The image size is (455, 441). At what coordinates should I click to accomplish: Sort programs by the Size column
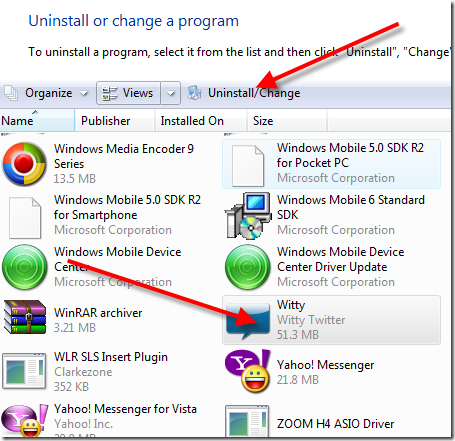click(287, 120)
